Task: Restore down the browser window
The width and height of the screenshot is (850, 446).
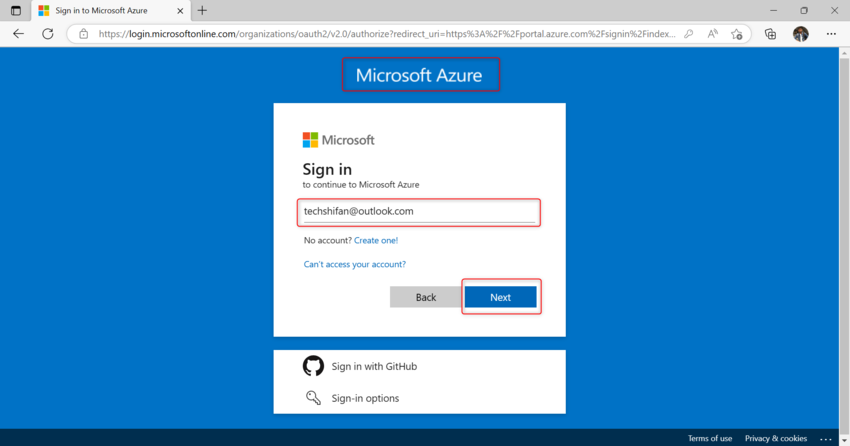Action: tap(804, 10)
